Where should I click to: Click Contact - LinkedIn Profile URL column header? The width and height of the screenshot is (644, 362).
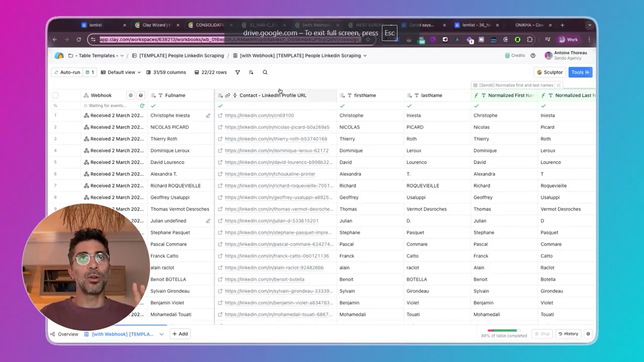pos(276,95)
